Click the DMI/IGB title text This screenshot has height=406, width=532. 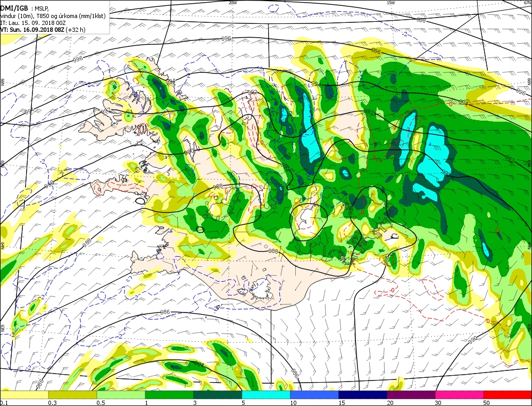[14, 9]
